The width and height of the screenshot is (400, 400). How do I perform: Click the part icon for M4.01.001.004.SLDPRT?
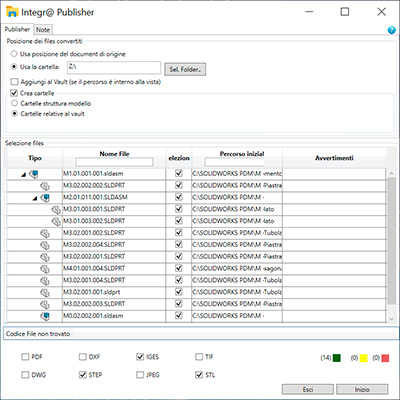click(x=45, y=269)
